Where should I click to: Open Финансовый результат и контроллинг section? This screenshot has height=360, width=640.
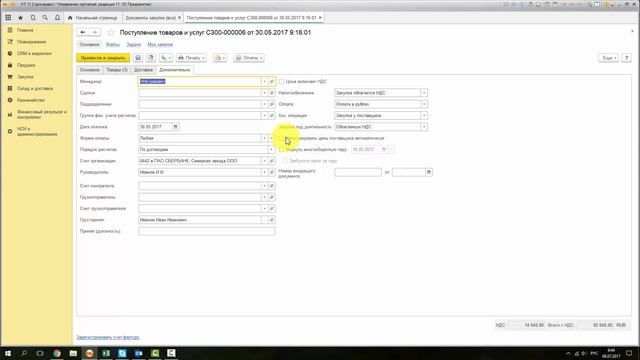[41, 114]
